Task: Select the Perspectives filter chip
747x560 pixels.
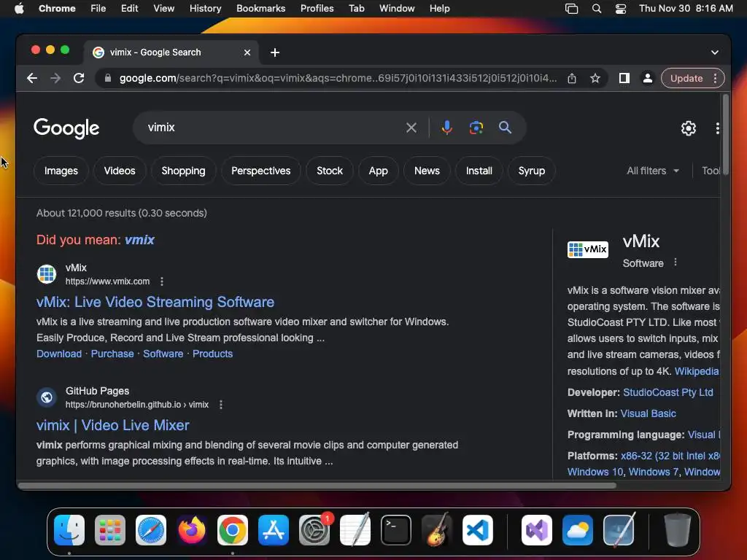Action: (260, 171)
